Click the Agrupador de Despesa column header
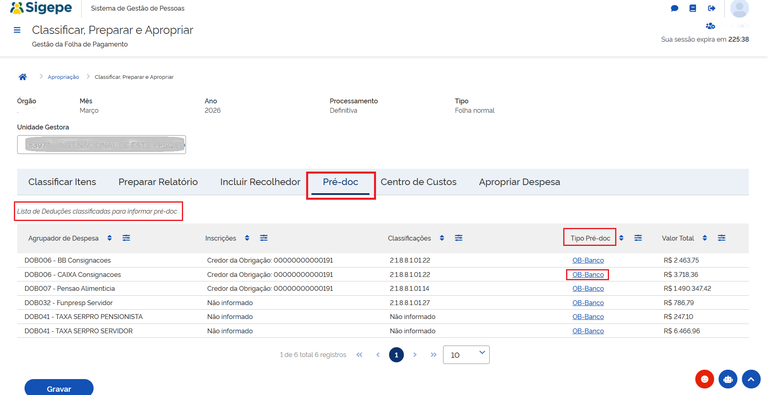 click(63, 238)
